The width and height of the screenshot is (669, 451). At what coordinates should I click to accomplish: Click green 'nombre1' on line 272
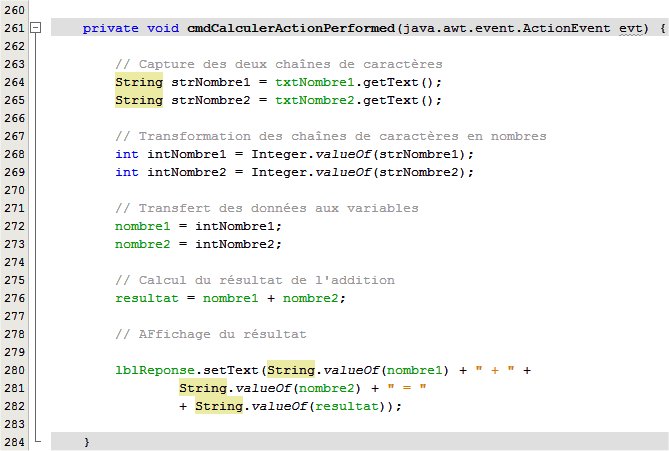[143, 226]
